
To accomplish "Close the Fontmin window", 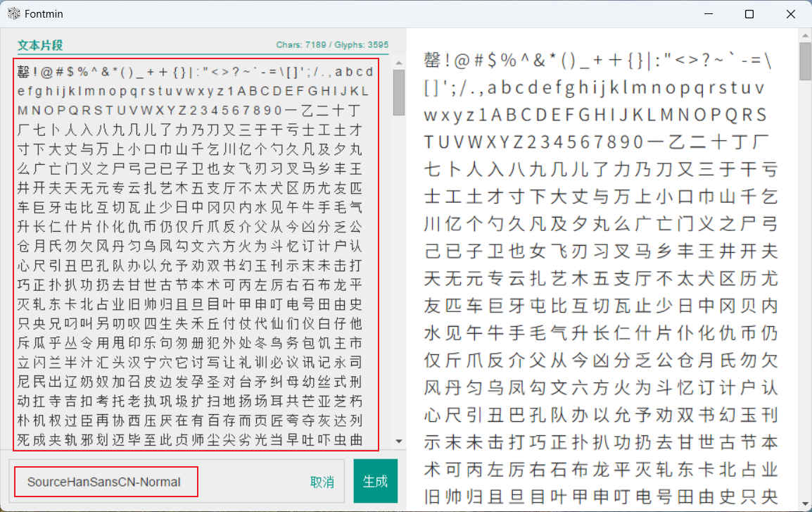I will 790,14.
